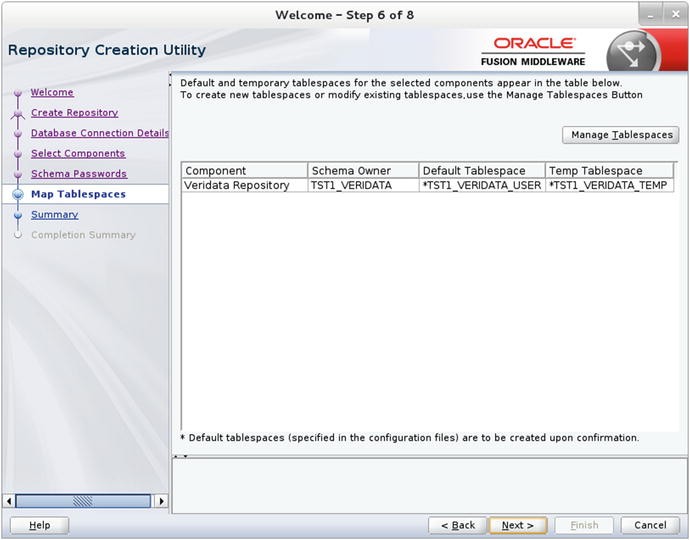Select the Map Tablespaces step
Image resolution: width=690 pixels, height=540 pixels.
click(78, 194)
